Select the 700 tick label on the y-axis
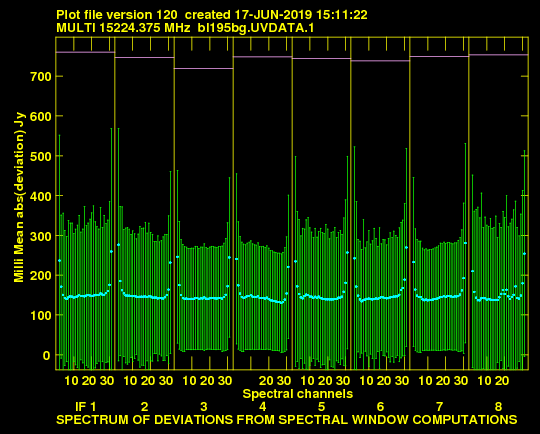This screenshot has width=540, height=434. (41, 76)
